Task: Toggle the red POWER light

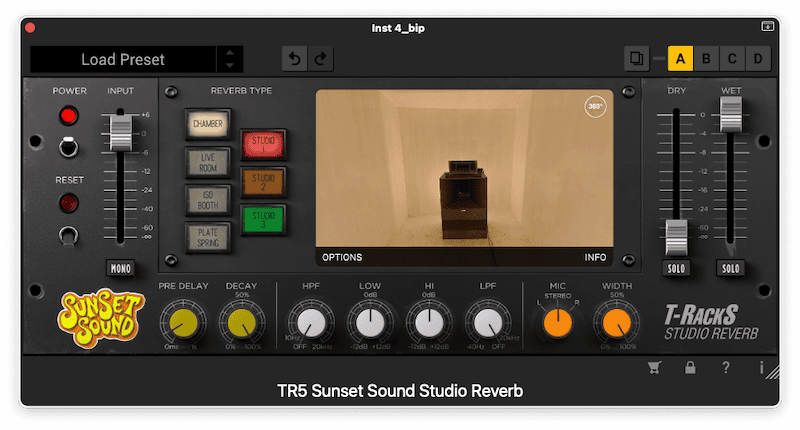Action: click(68, 116)
